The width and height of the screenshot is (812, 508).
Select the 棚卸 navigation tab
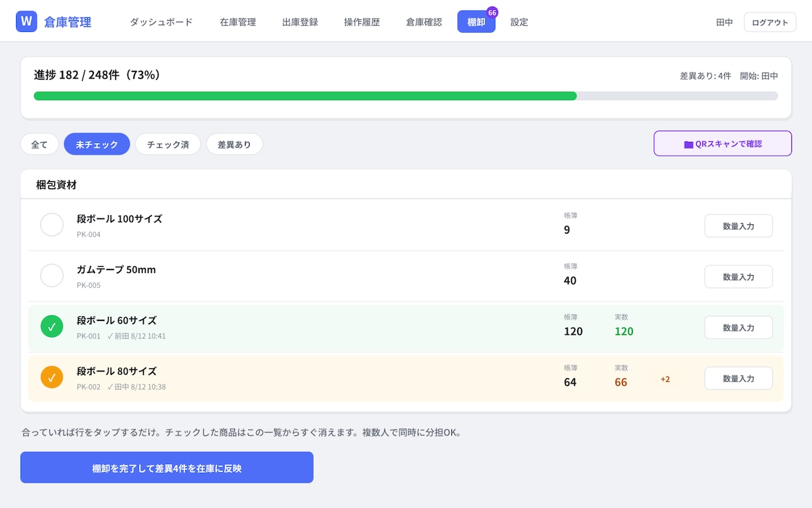[x=477, y=22]
